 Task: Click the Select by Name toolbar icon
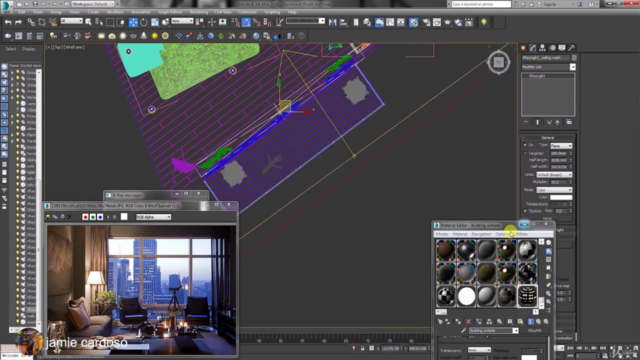tap(99, 22)
